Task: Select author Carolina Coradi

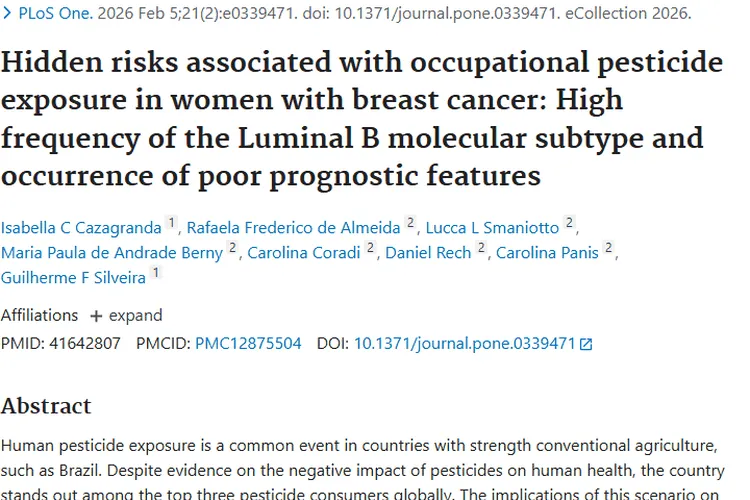Action: [303, 252]
